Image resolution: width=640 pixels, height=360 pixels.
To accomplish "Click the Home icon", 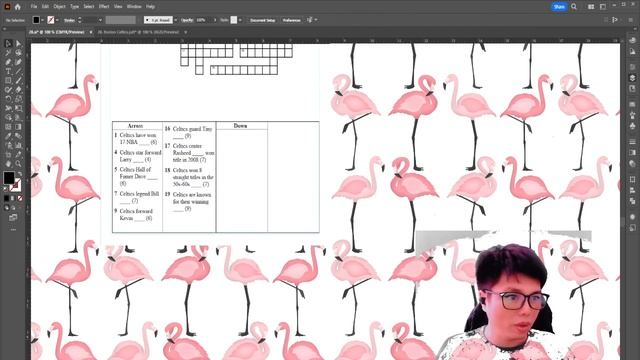I will pyautogui.click(x=18, y=7).
